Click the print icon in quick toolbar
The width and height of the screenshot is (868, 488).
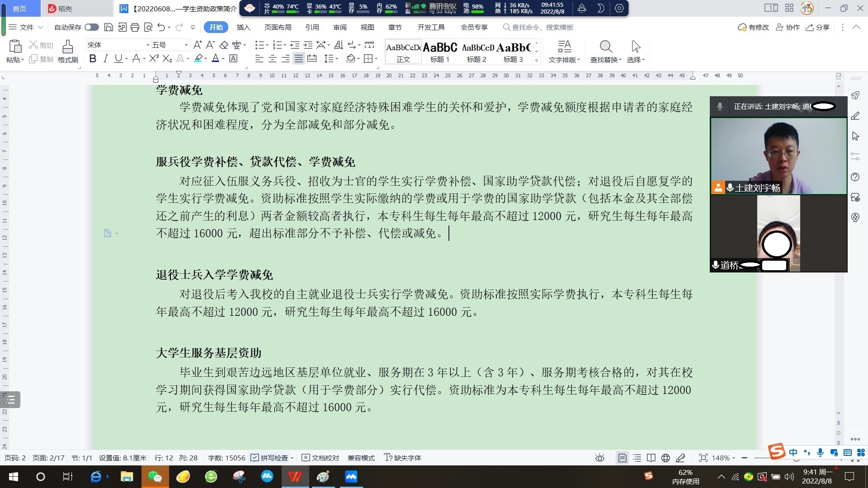pos(135,27)
